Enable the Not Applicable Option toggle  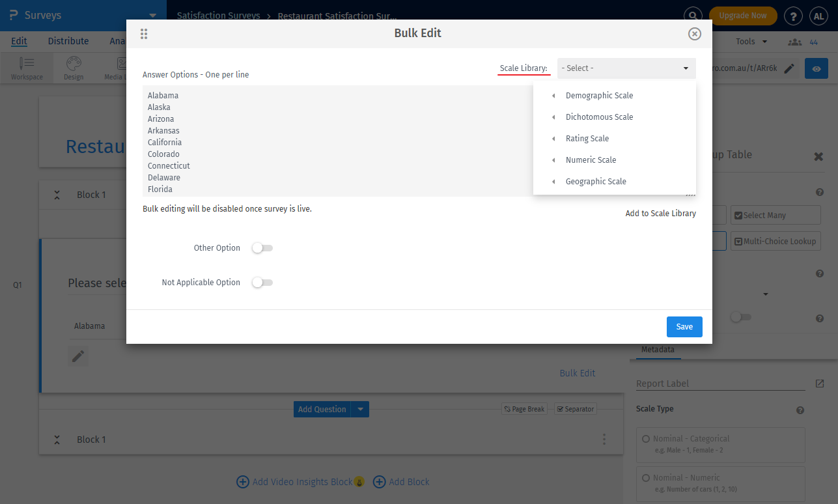click(262, 282)
